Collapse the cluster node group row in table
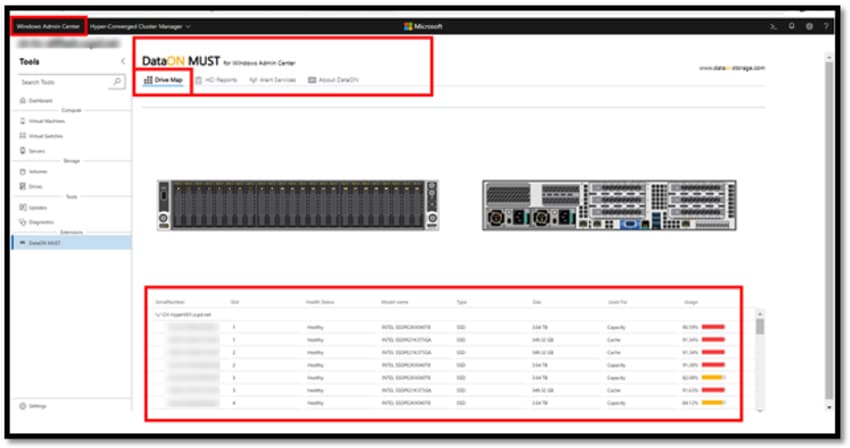 [x=158, y=315]
